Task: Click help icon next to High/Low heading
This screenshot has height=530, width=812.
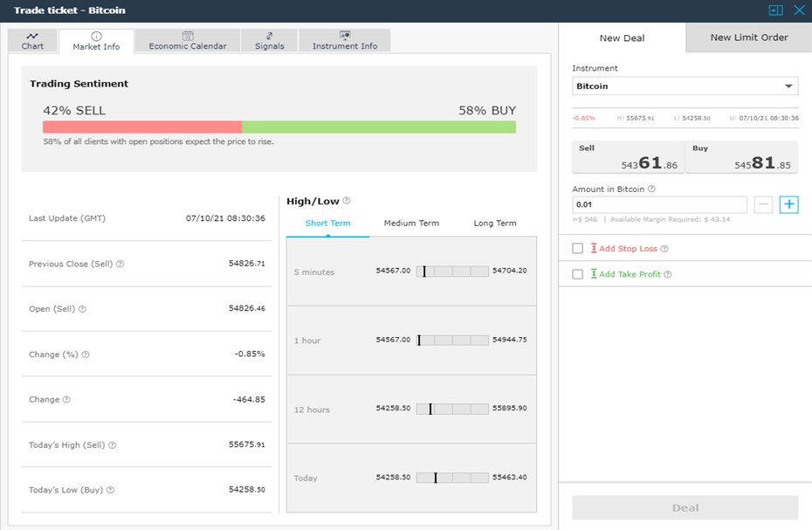Action: pos(347,201)
